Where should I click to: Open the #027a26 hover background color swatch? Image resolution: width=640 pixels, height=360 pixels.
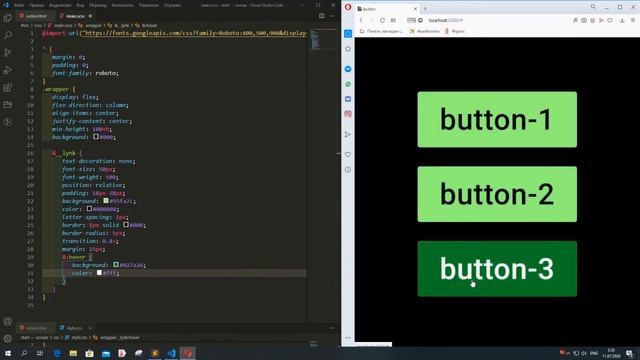coord(116,265)
